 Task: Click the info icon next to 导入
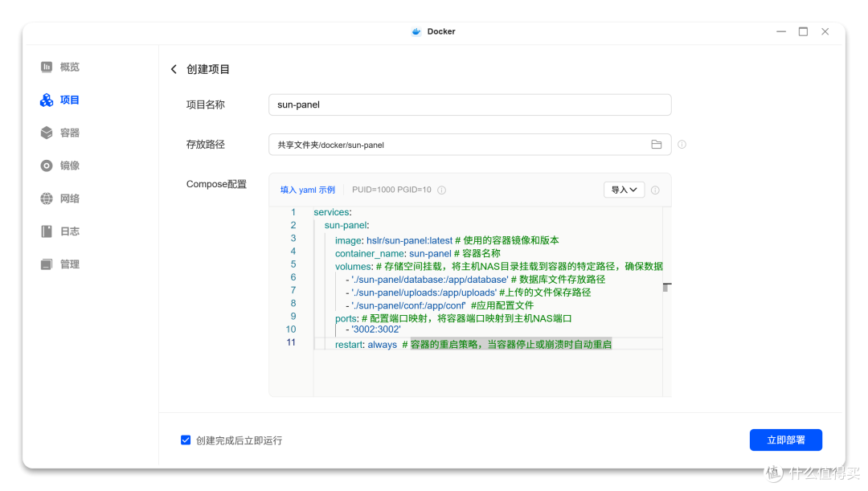pos(655,190)
